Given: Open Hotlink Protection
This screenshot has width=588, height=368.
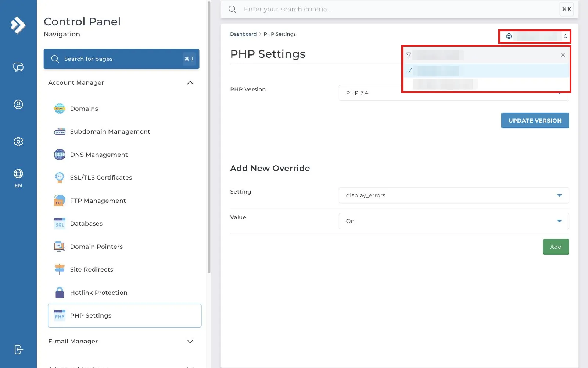Looking at the screenshot, I should 125,293.
